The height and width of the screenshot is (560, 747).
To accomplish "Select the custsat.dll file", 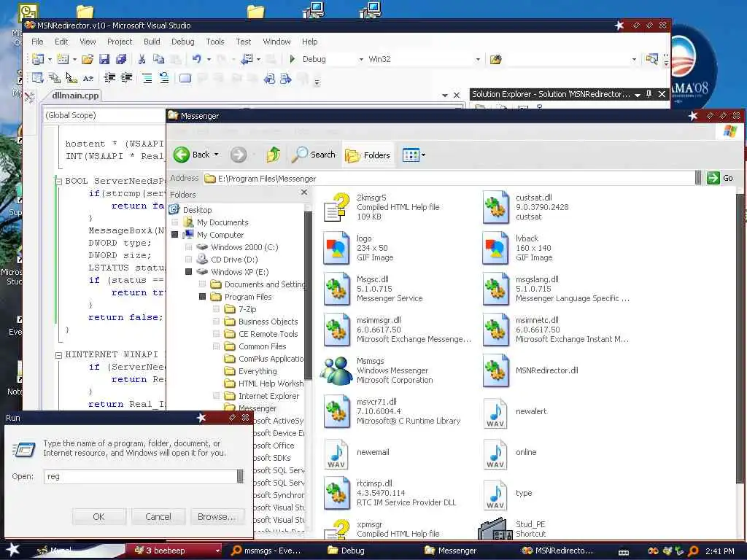I will [x=525, y=207].
